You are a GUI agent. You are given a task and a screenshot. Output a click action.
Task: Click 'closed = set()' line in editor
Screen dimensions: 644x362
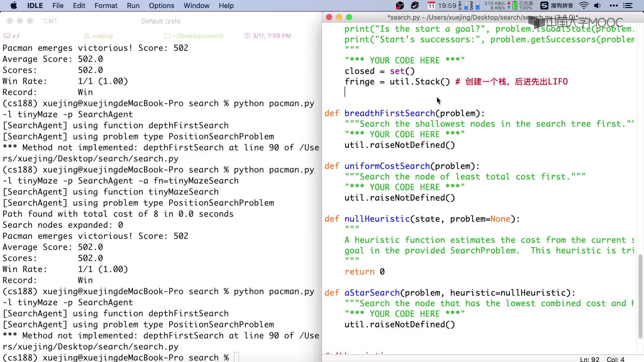pos(380,71)
